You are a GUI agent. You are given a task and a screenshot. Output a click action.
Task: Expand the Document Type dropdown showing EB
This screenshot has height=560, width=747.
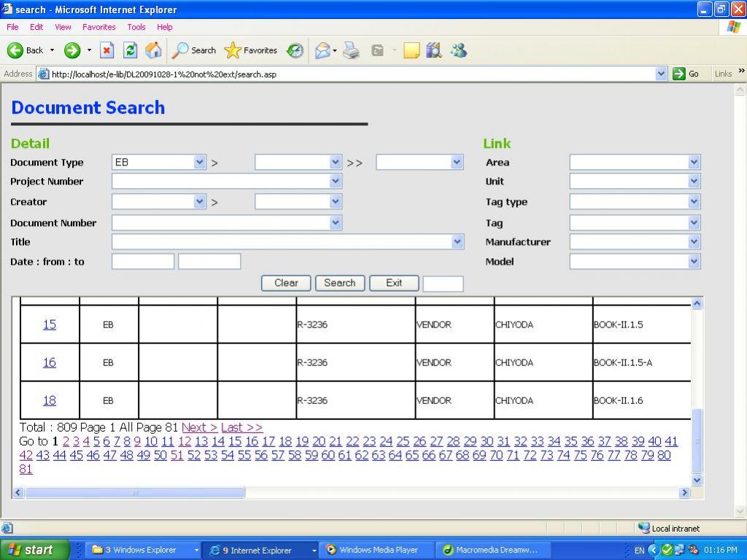pyautogui.click(x=199, y=163)
